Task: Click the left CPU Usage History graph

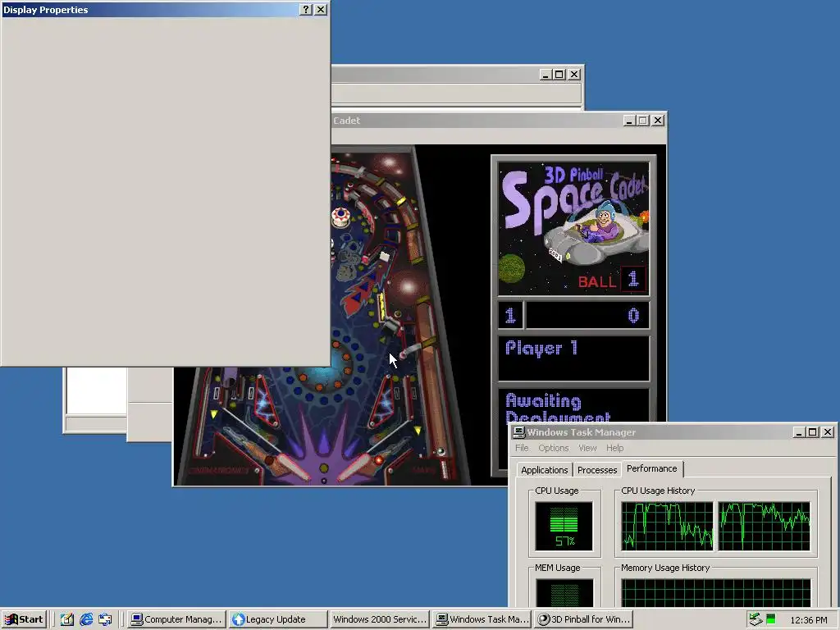Action: click(x=667, y=526)
